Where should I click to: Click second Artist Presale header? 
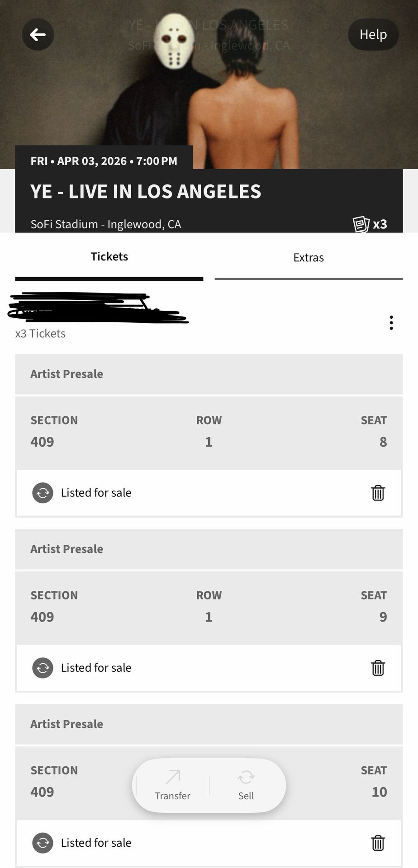click(209, 549)
